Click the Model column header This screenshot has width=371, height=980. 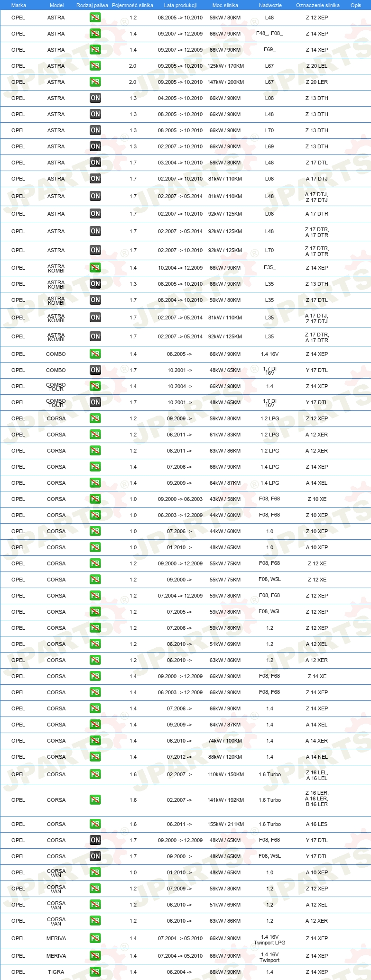point(56,5)
